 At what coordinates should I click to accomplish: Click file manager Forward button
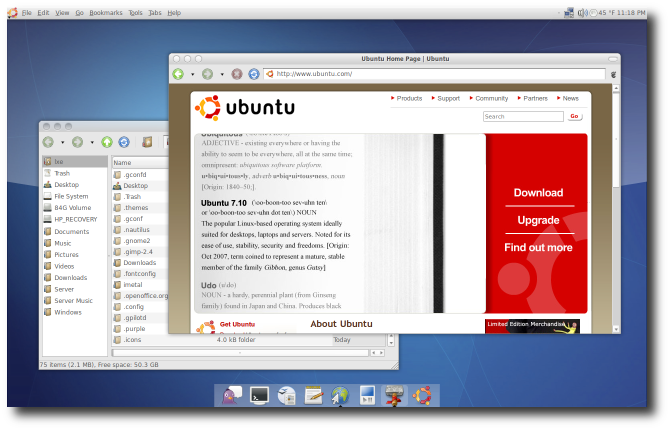click(77, 142)
